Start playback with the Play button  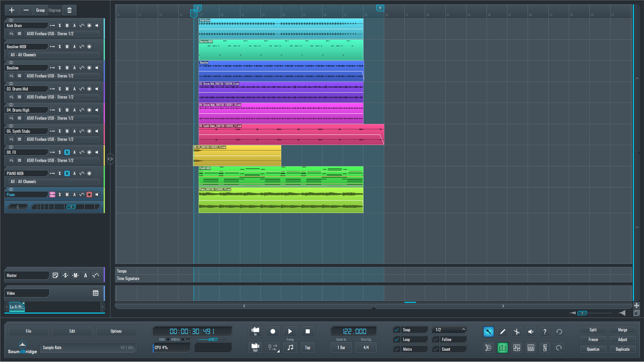[x=290, y=331]
